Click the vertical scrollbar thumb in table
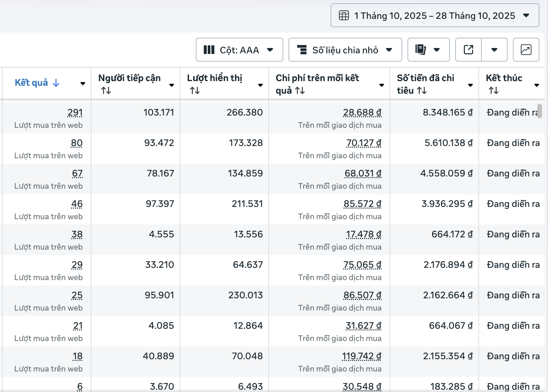The height and width of the screenshot is (392, 548). tap(539, 111)
